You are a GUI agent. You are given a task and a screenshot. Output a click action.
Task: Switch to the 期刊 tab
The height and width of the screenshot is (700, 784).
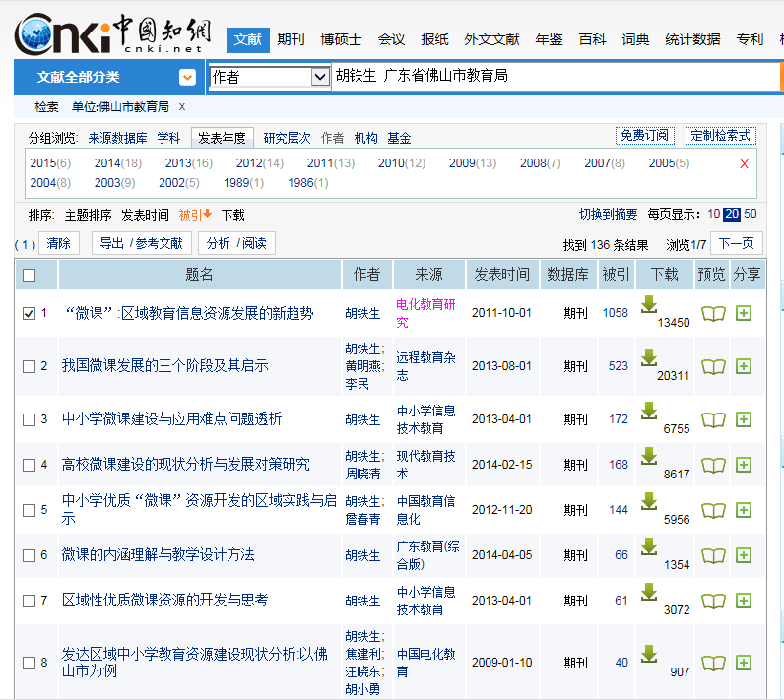point(291,39)
